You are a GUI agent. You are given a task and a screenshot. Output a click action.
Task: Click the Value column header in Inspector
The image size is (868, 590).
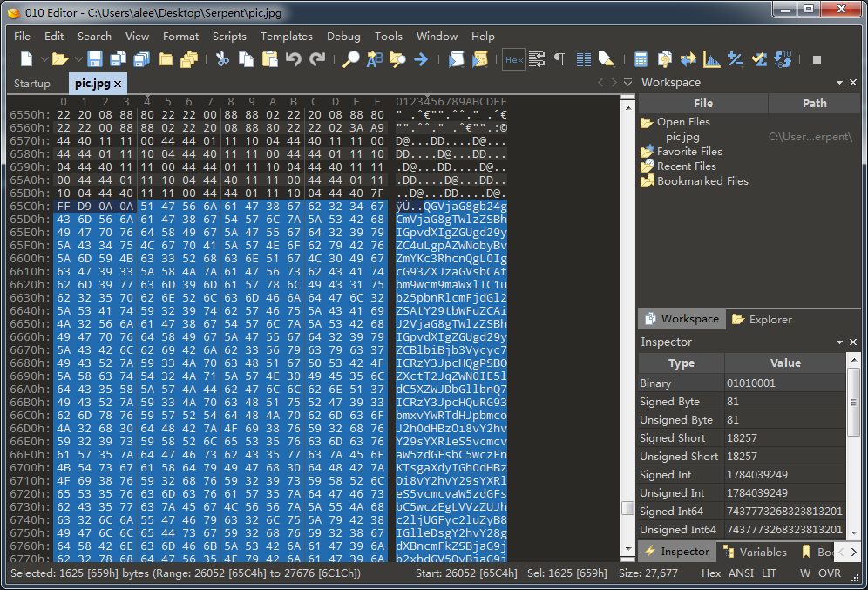(x=785, y=363)
